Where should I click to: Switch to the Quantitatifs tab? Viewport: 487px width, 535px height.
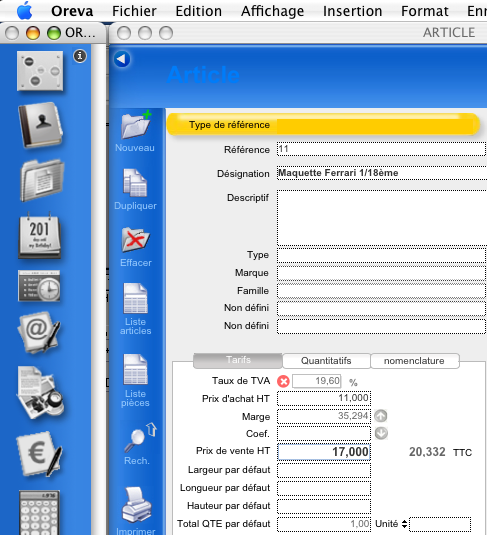[x=326, y=361]
